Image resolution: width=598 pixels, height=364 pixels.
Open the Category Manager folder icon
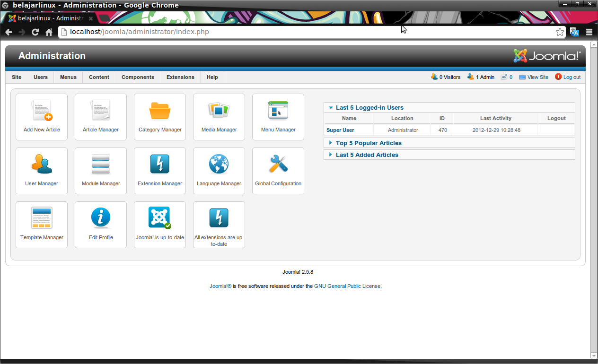[160, 117]
